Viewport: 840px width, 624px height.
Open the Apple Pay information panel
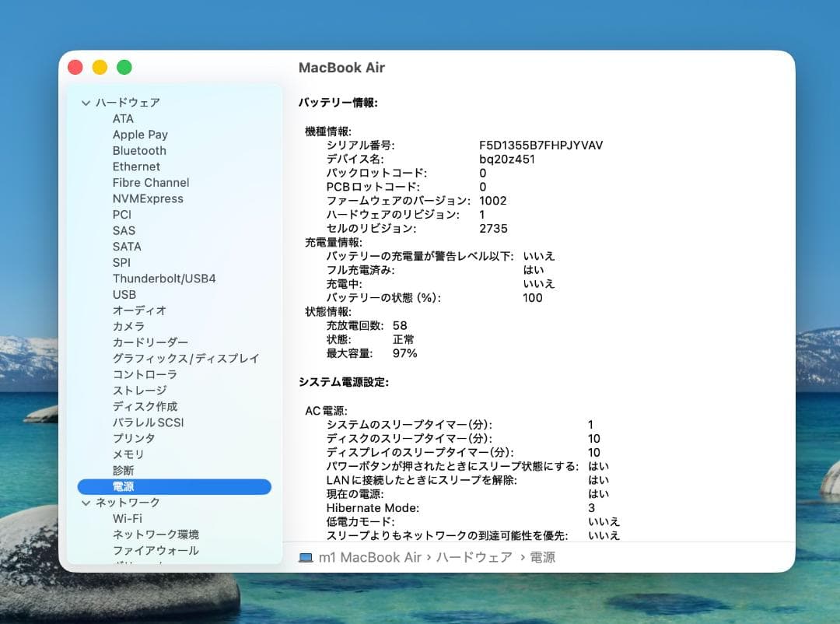click(140, 134)
